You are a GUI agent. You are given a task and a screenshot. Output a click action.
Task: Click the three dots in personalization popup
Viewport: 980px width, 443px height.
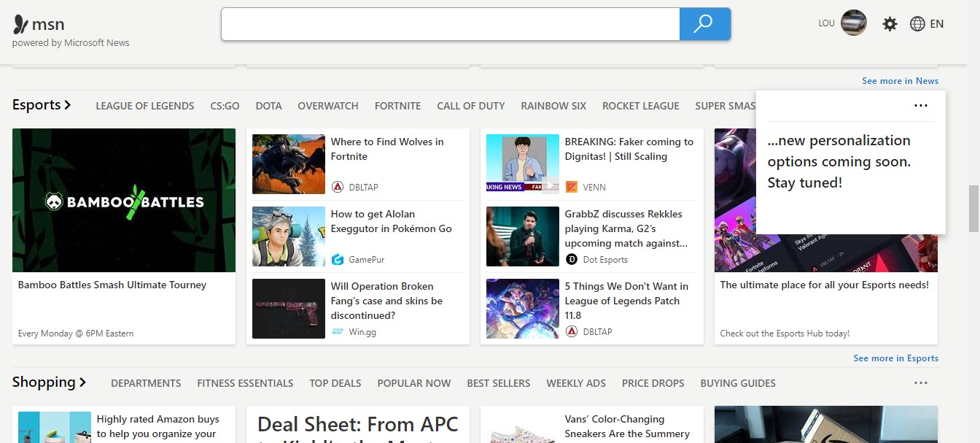[x=921, y=106]
